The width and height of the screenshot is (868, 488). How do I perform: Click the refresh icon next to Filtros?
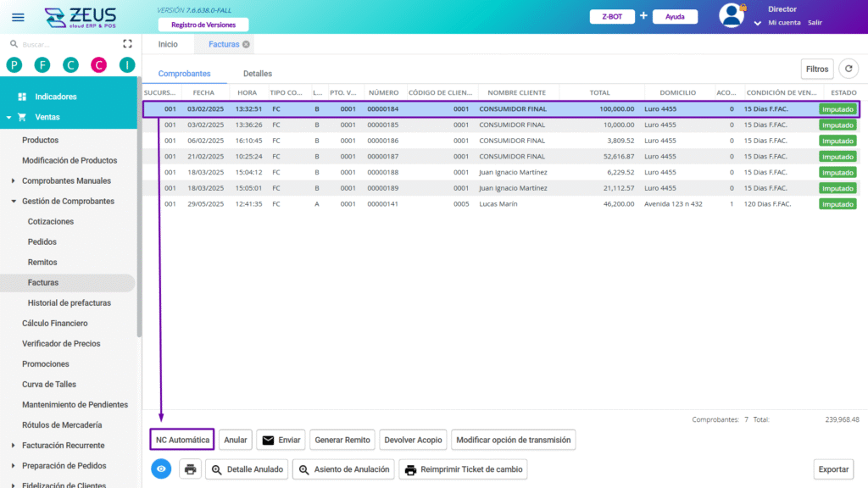tap(849, 69)
